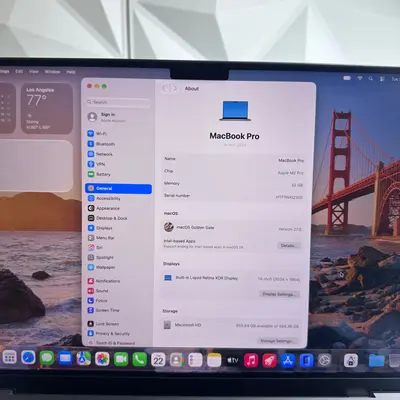Open Apple TV from the Dock
The image size is (400, 400).
[x=233, y=360]
